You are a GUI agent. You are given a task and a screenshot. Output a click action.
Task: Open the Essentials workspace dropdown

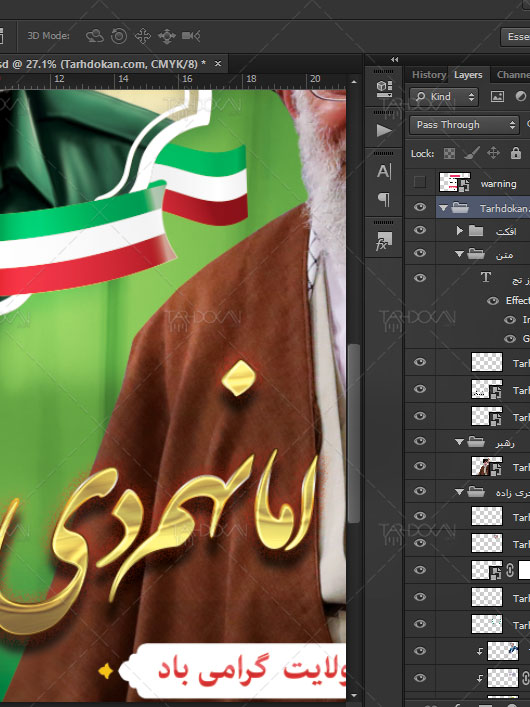pos(516,37)
